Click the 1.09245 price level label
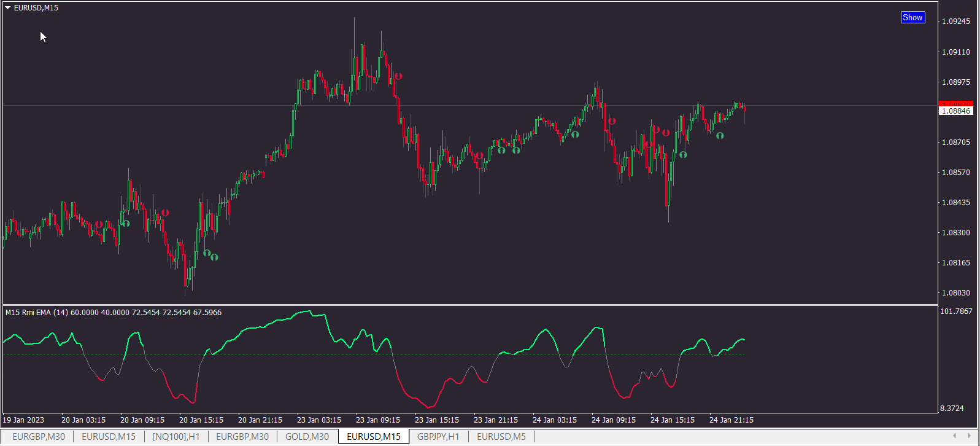The width and height of the screenshot is (980, 446). (x=956, y=22)
